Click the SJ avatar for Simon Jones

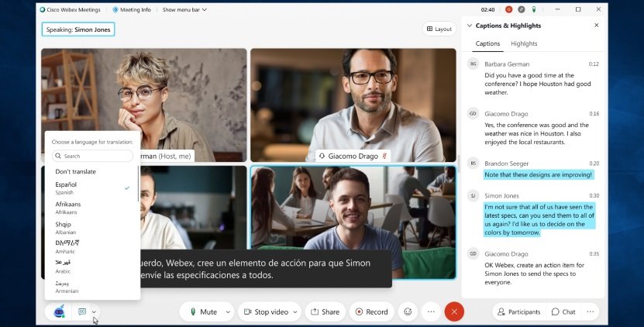pos(474,196)
